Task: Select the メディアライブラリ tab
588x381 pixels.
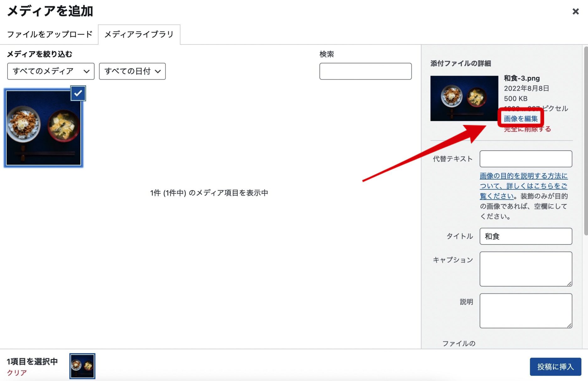Action: tap(139, 34)
